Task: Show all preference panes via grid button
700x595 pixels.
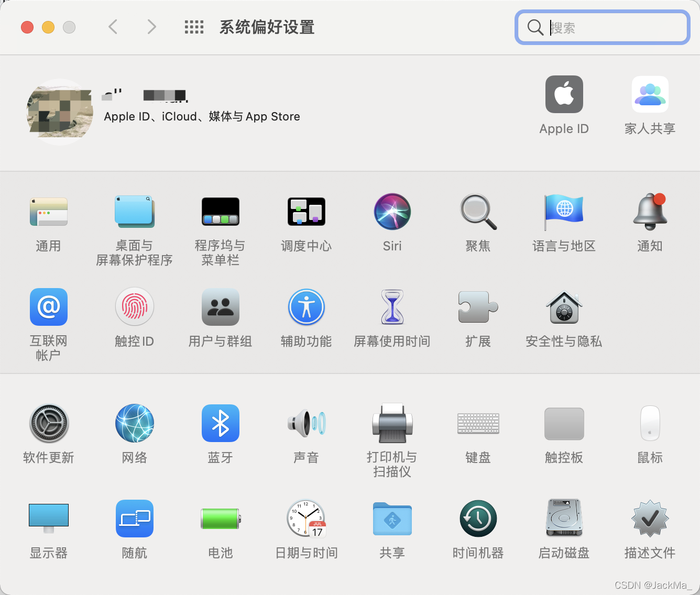Action: pos(194,27)
